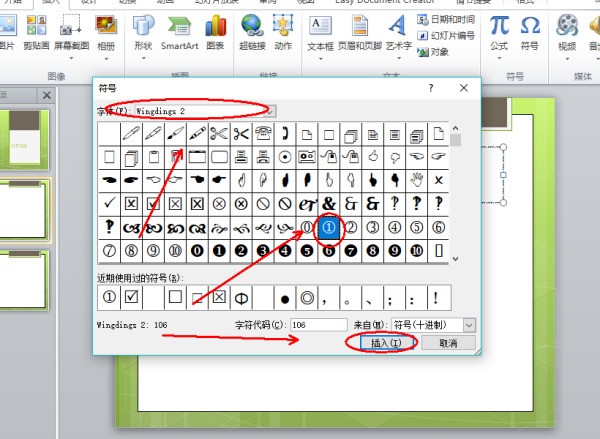
Task: Open header and footer (页眉和页脚)
Action: [x=360, y=33]
